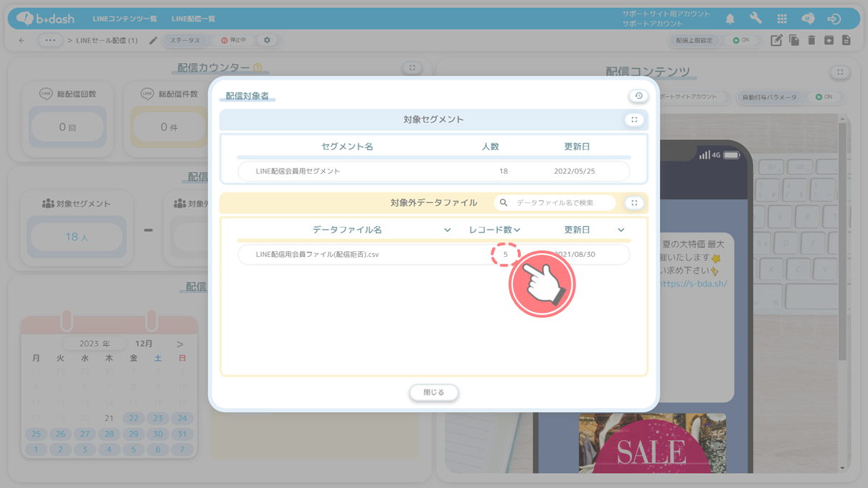The height and width of the screenshot is (488, 868).
Task: Select calendar date 24
Action: pyautogui.click(x=182, y=418)
